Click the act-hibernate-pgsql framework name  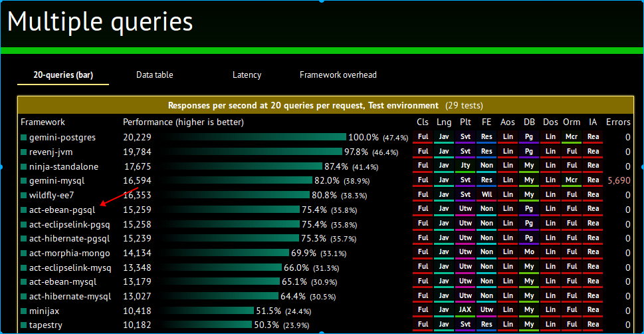[x=69, y=239]
